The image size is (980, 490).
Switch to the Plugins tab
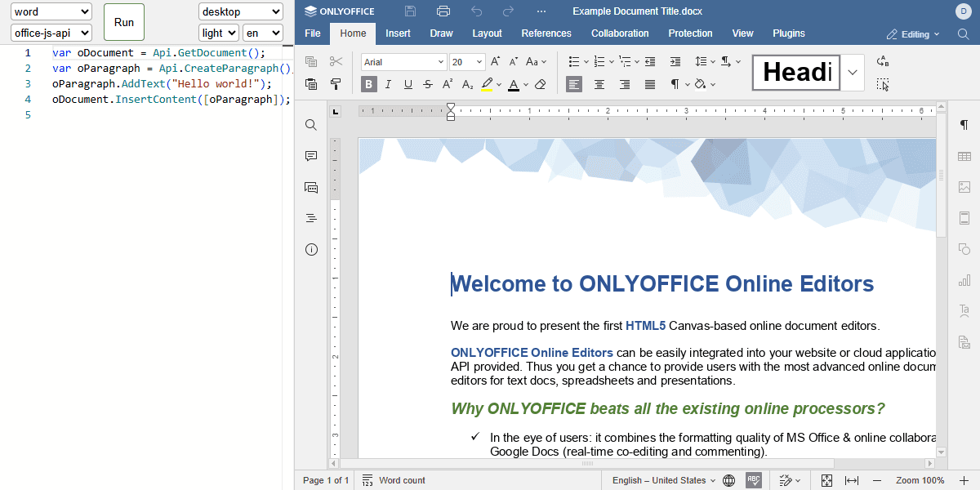789,33
